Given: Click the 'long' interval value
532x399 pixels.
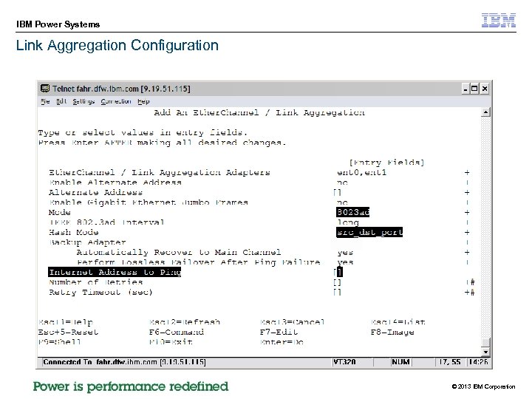Looking at the screenshot, I should coord(348,222).
